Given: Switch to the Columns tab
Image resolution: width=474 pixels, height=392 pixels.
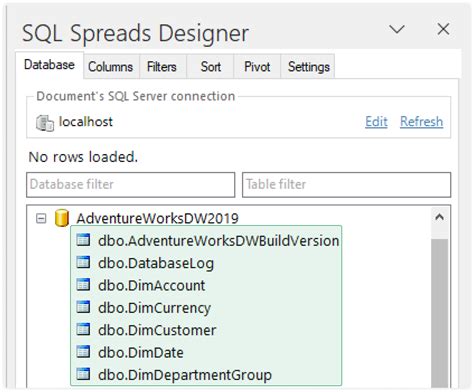Looking at the screenshot, I should (111, 67).
